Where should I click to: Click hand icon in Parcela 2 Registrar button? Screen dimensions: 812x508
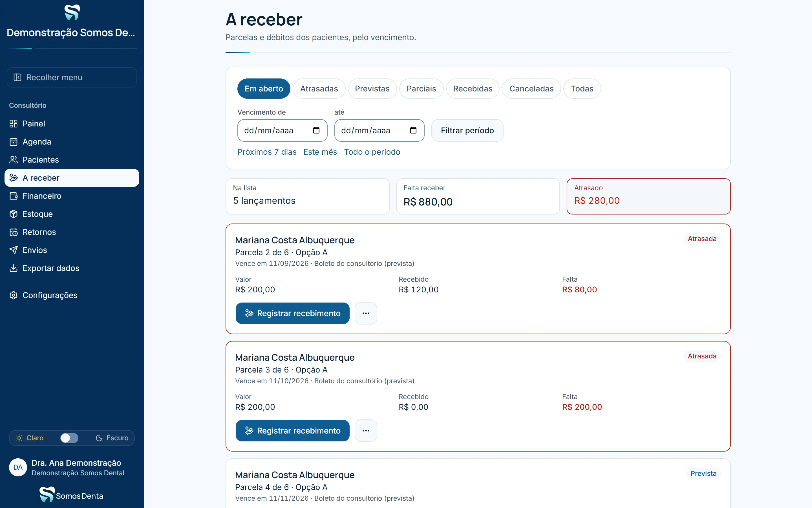point(249,313)
